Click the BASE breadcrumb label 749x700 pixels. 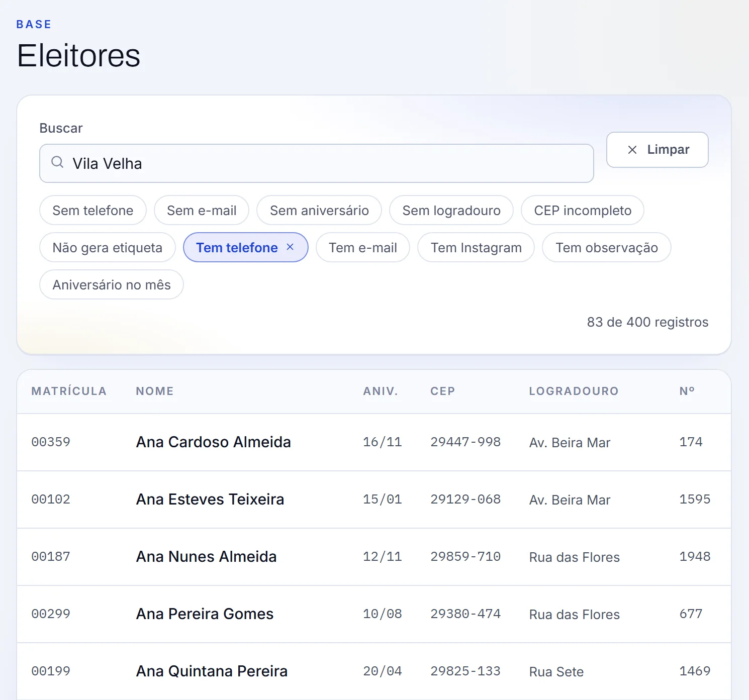(34, 24)
